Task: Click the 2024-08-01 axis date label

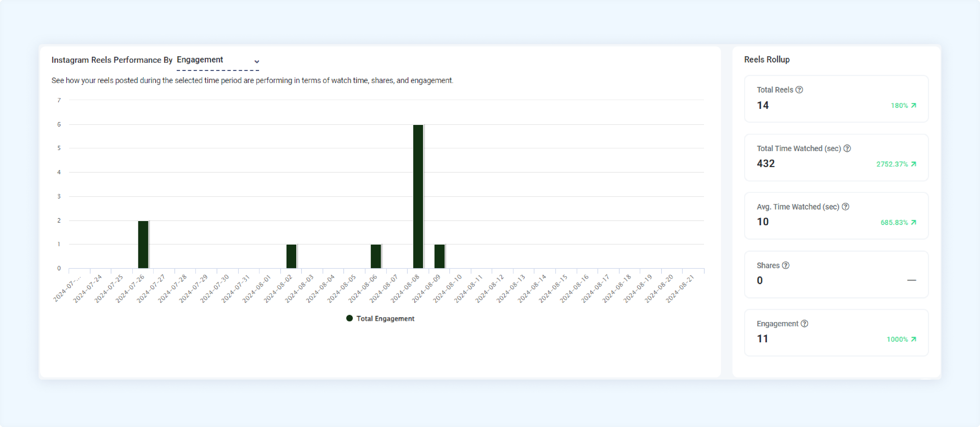Action: [x=257, y=289]
